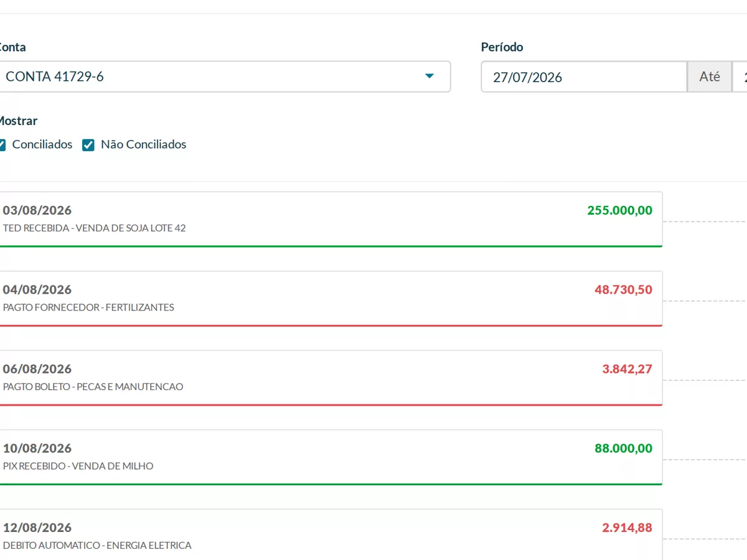Viewport: 747px width, 560px height.
Task: Click PIX RECEBIDO - VENDA DE MILHO
Action: 78,466
